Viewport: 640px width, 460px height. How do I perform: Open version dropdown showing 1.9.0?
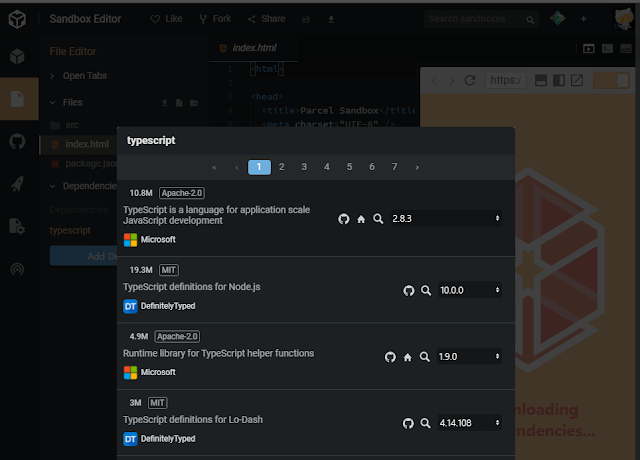[x=469, y=357]
